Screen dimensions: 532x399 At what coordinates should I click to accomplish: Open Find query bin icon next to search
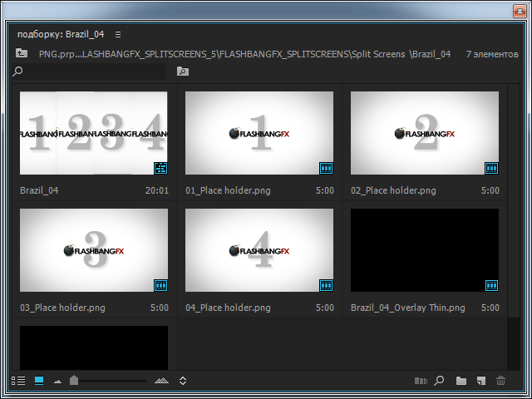click(183, 71)
